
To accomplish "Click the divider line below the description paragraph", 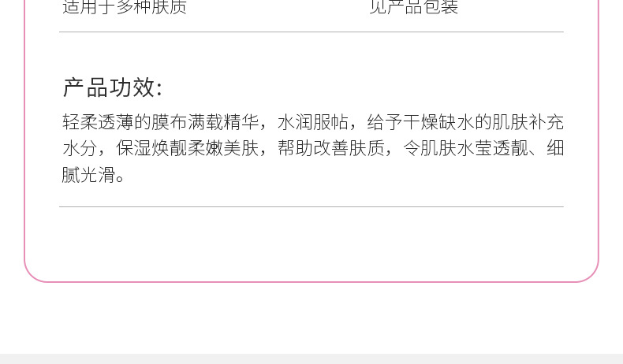I will point(311,206).
